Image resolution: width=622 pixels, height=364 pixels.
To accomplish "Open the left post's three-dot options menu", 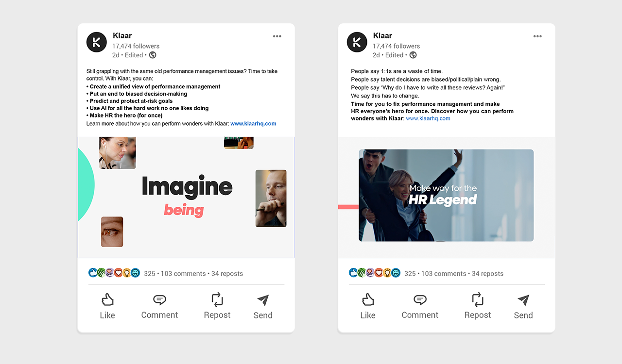I will pyautogui.click(x=277, y=36).
